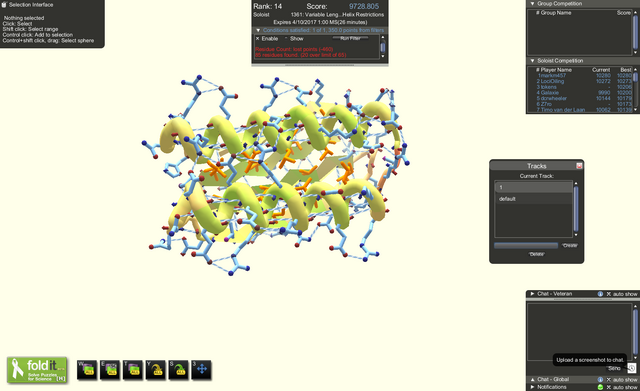Open the foldit main menu logo button

pos(37,370)
